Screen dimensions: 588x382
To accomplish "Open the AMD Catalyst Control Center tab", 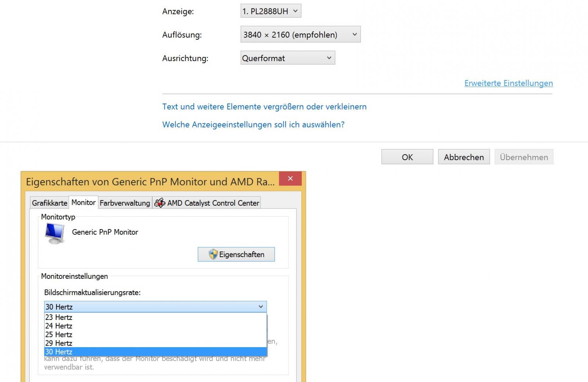I will coord(207,203).
